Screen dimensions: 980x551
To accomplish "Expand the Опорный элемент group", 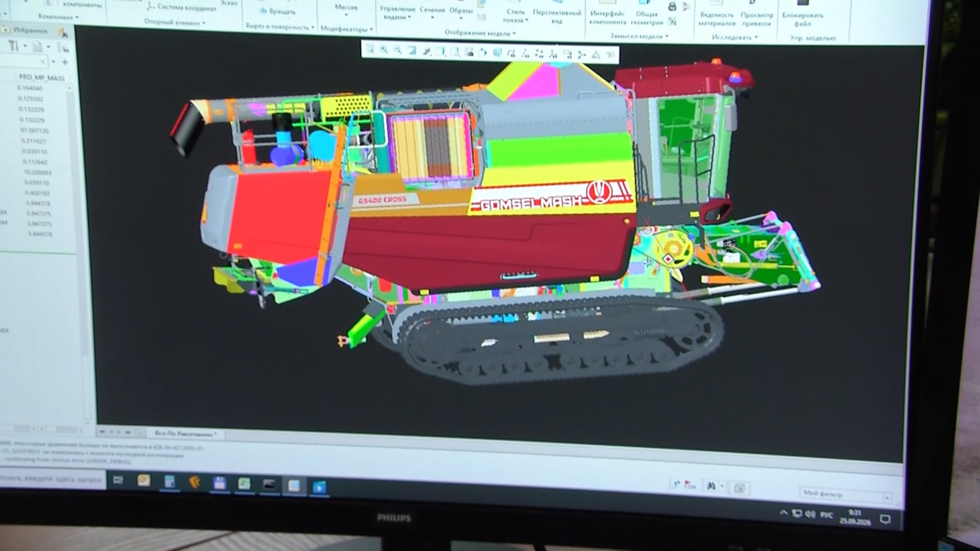I will 175,22.
